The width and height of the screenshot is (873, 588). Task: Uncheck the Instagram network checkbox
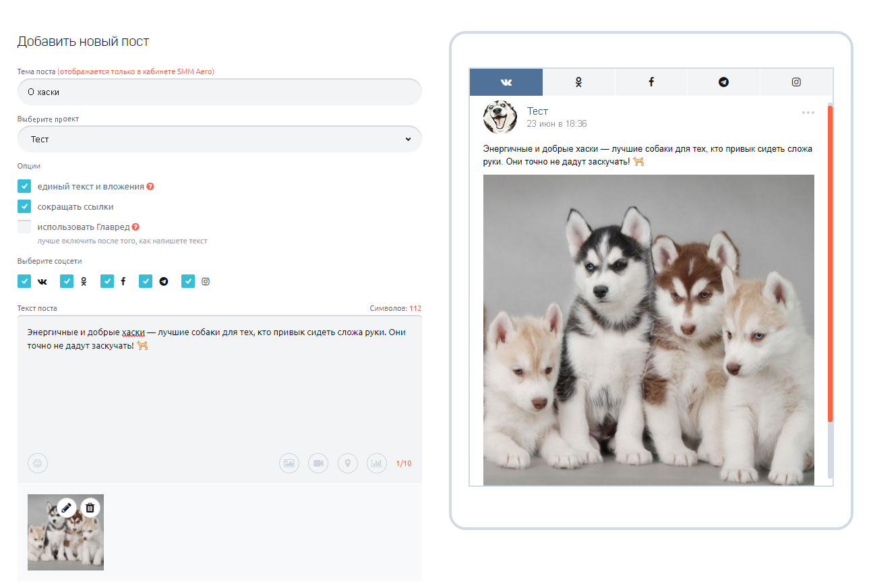pos(188,281)
